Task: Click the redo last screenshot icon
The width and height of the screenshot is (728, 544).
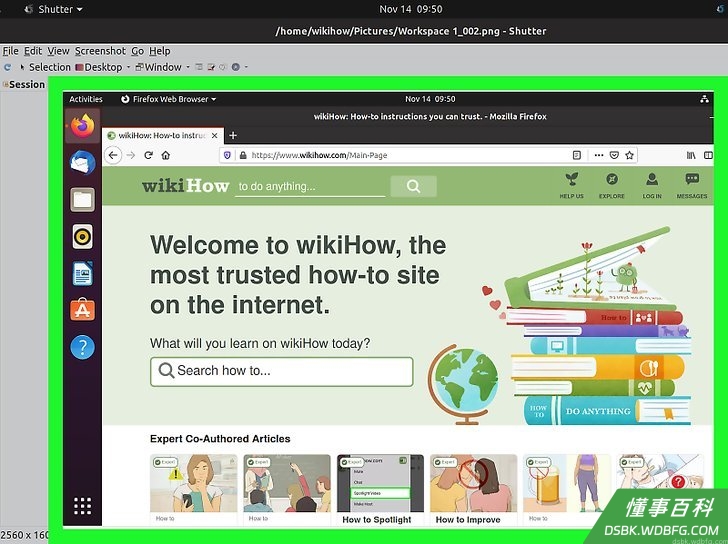Action: (7, 67)
